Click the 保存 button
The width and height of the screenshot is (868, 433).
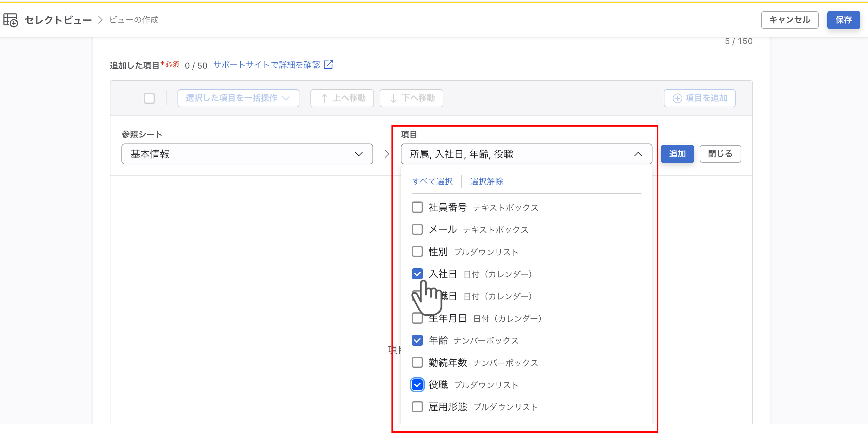click(x=843, y=20)
